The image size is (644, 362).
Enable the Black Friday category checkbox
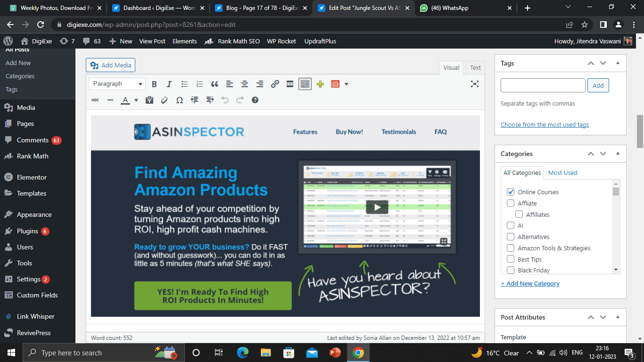tap(511, 270)
